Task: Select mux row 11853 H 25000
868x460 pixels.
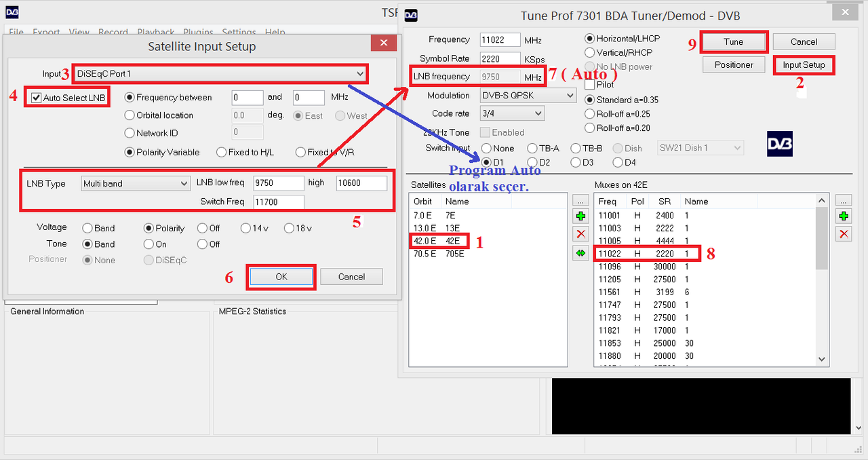Action: (705, 343)
